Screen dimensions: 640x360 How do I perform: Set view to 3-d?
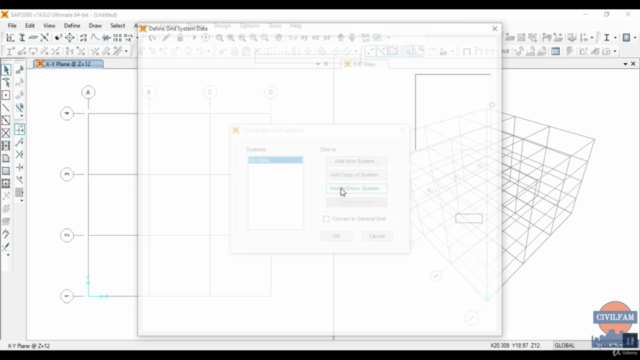coord(293,38)
